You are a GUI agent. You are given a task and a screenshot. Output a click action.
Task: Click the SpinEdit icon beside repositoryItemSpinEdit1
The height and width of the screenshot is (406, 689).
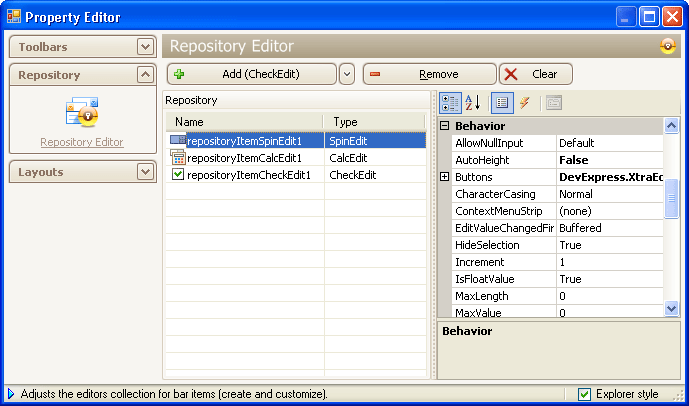(x=178, y=141)
